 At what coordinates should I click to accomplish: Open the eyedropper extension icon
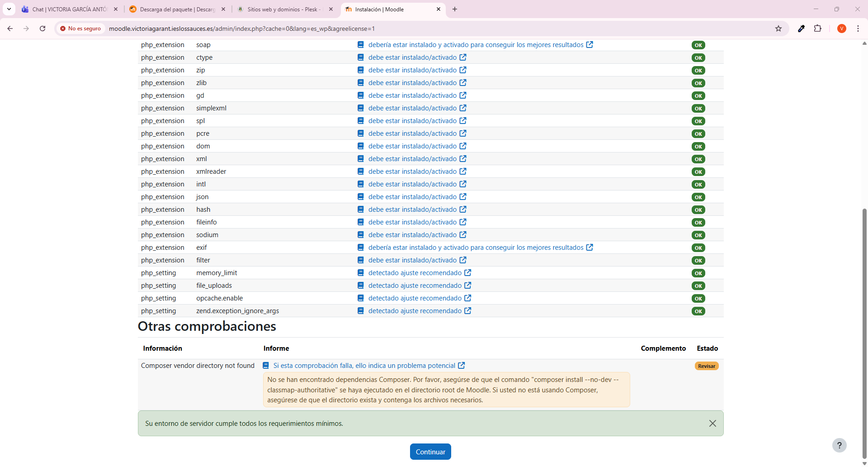[801, 29]
